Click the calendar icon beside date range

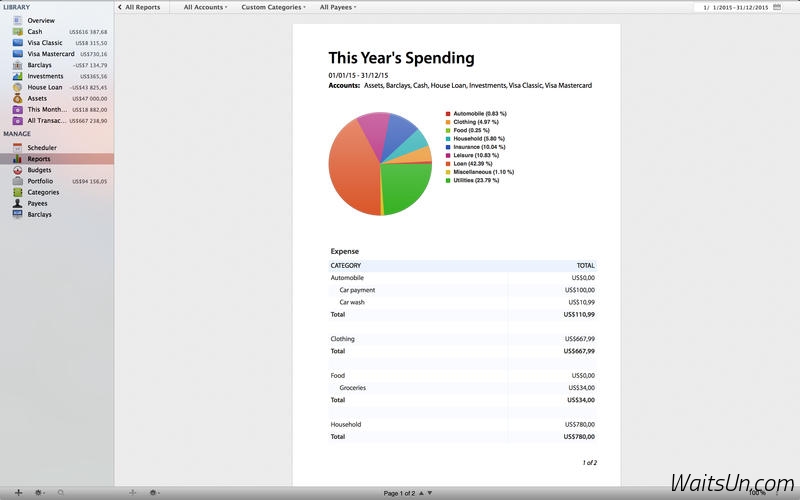point(776,7)
